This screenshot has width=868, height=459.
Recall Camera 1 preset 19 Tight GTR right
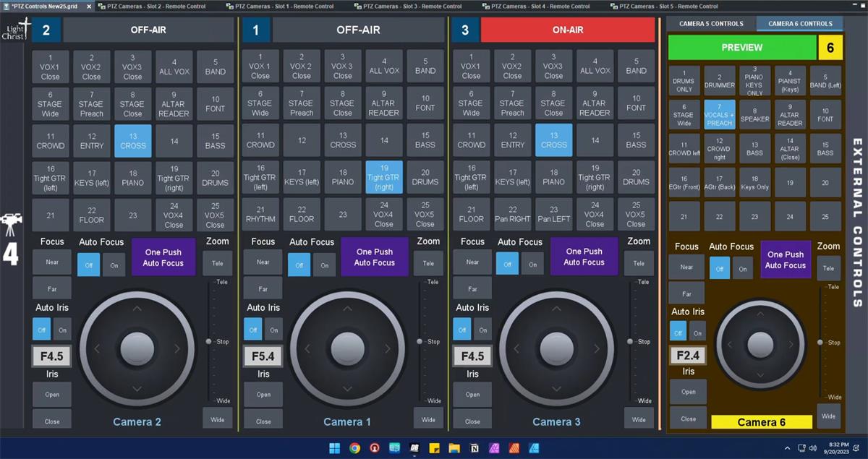tap(384, 177)
